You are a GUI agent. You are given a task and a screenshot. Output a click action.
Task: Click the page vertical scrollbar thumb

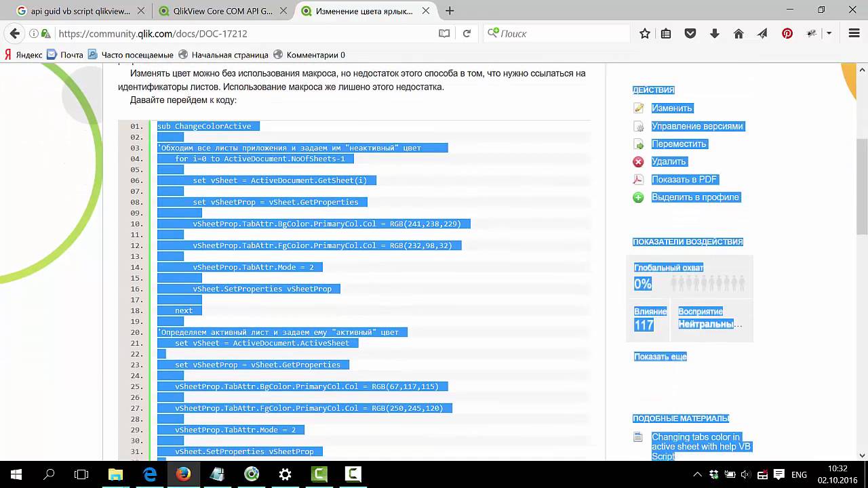[863, 186]
